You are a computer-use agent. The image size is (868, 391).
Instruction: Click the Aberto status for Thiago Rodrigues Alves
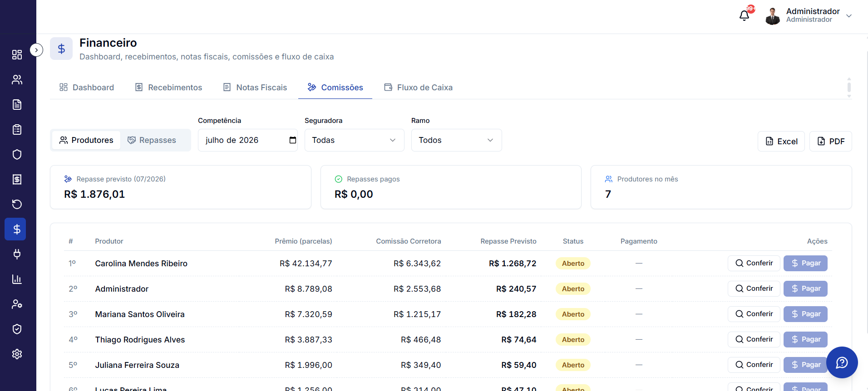click(573, 340)
